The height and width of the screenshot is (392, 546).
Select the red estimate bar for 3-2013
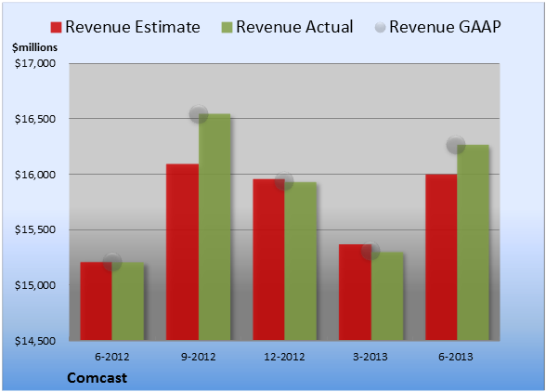coord(355,293)
